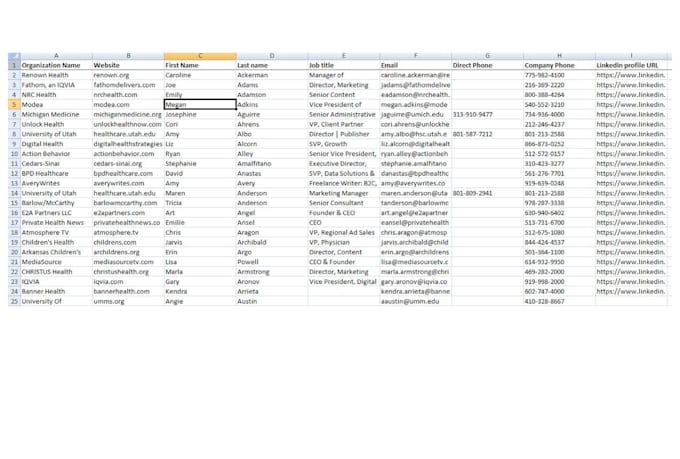Image resolution: width=680 pixels, height=459 pixels.
Task: Select the 'Renown Health' cell
Action: (56, 75)
